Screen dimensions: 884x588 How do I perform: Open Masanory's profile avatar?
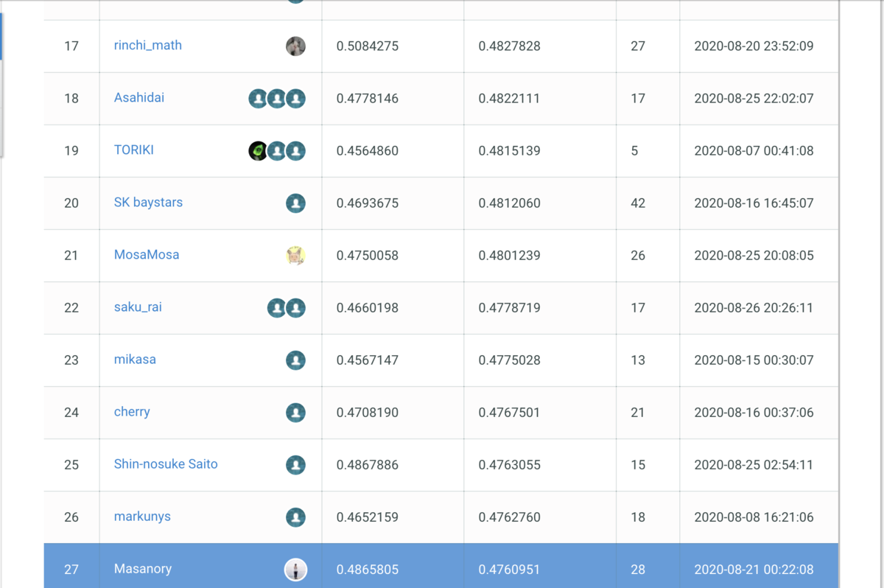[295, 570]
